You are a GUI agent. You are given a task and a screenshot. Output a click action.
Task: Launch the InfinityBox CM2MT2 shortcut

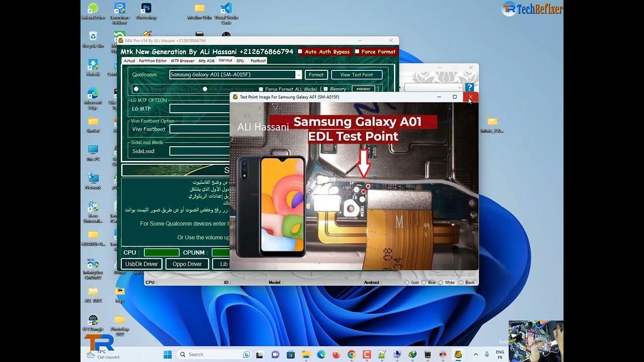click(x=93, y=269)
